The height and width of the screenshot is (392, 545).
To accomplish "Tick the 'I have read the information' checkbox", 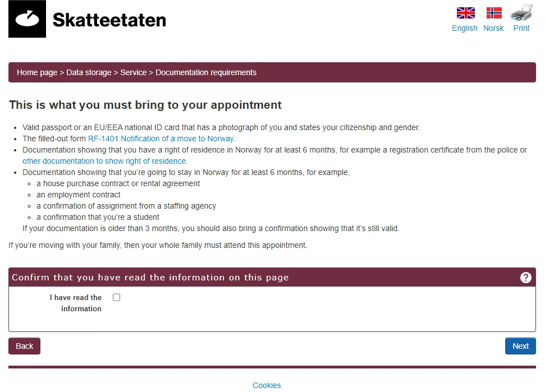I will point(116,297).
